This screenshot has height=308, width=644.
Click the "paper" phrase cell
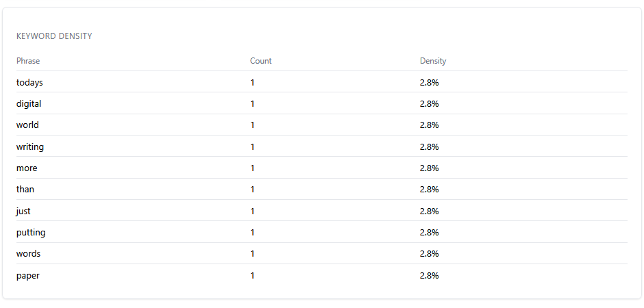pyautogui.click(x=27, y=276)
